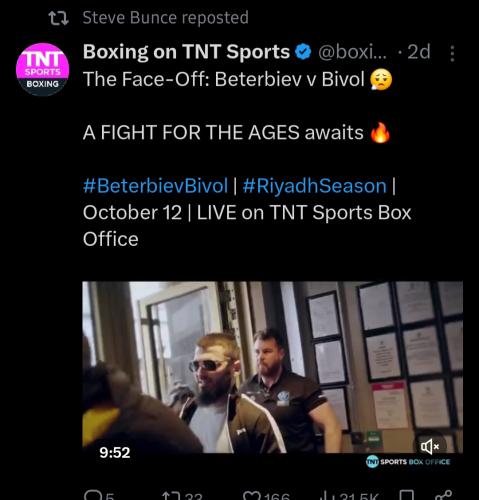479x500 pixels.
Task: Open Boxing on TNT Sports profile name
Action: (186, 52)
